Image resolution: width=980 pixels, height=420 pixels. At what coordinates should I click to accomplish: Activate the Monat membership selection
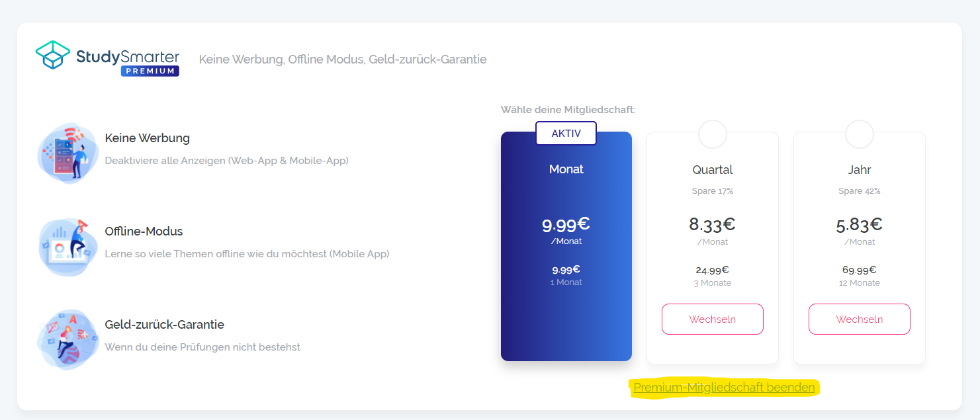tap(566, 245)
